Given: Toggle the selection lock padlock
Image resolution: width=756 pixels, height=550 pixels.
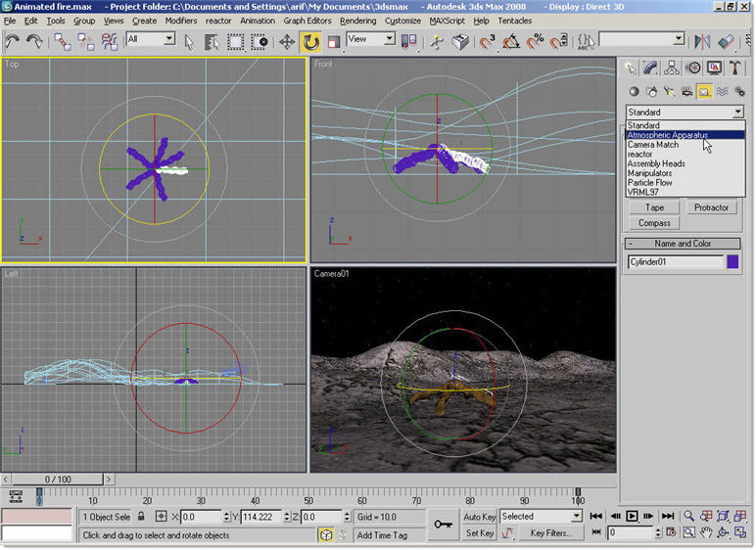Looking at the screenshot, I should click(x=141, y=517).
